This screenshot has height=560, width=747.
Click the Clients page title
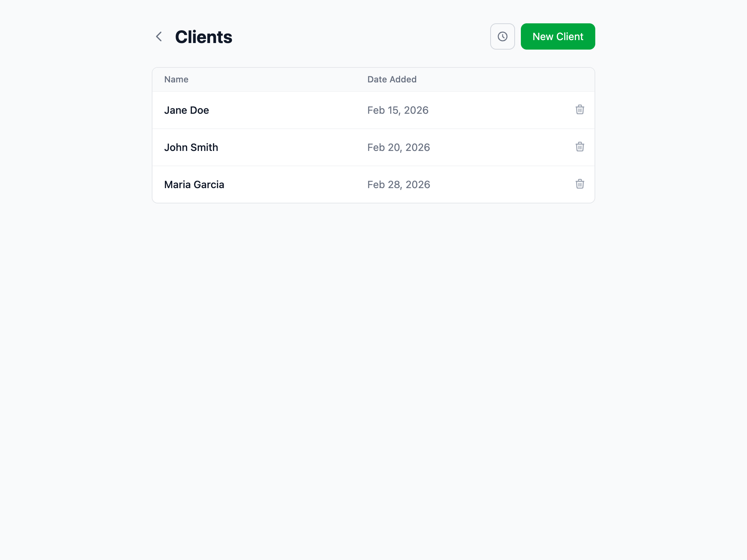click(204, 36)
